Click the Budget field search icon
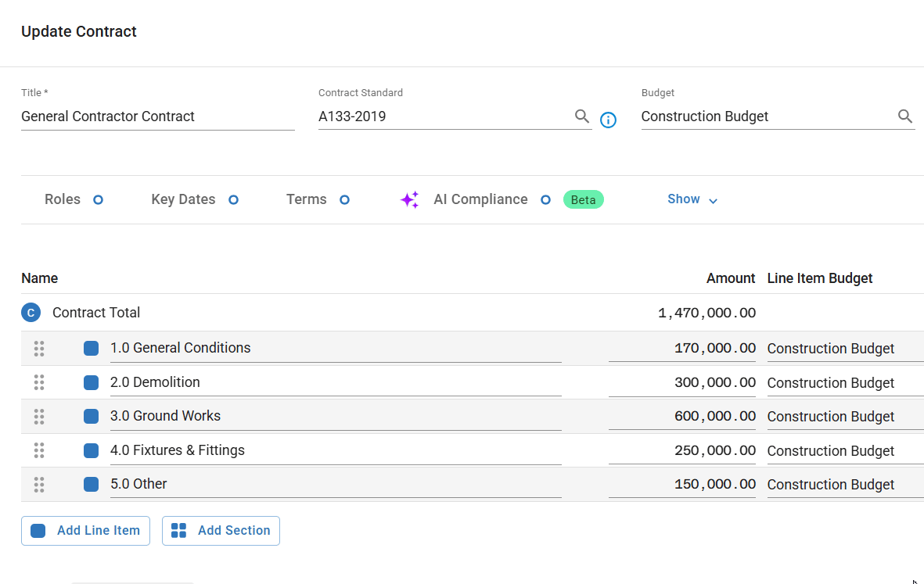 tap(904, 116)
